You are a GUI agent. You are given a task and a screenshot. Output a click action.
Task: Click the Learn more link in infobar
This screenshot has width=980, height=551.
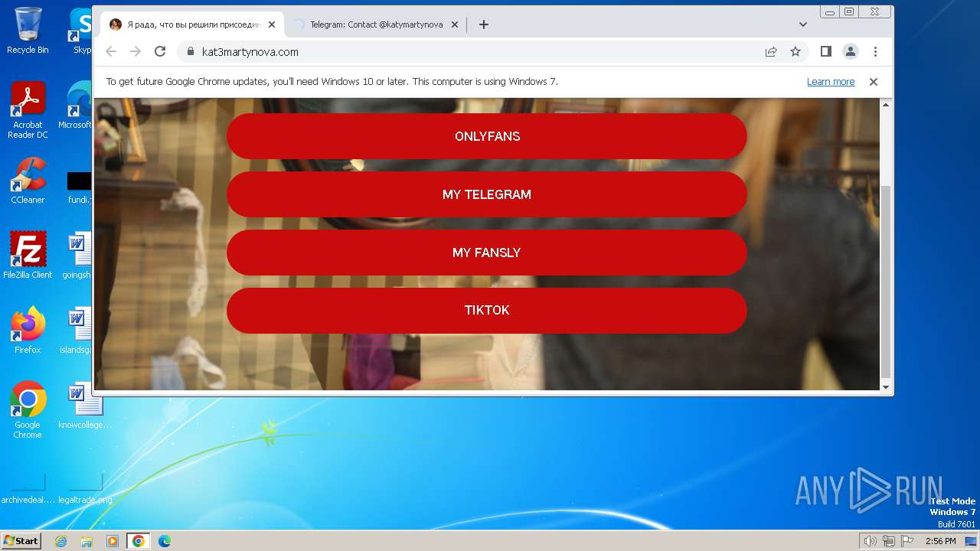831,82
